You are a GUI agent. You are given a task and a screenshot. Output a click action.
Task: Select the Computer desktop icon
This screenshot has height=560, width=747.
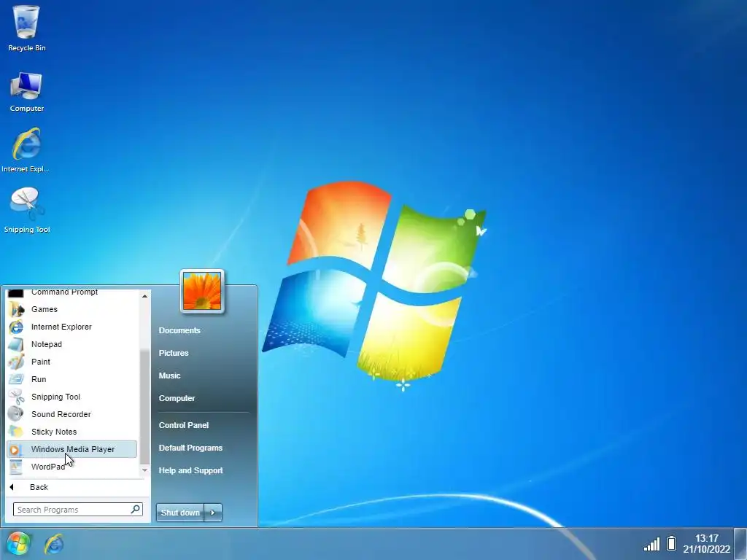(27, 92)
